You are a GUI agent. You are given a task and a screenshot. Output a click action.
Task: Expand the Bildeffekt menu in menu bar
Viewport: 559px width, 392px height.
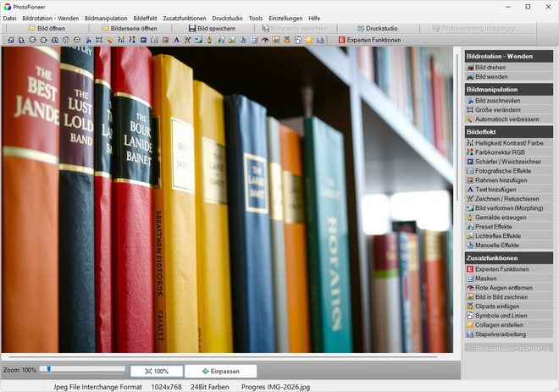(x=146, y=18)
